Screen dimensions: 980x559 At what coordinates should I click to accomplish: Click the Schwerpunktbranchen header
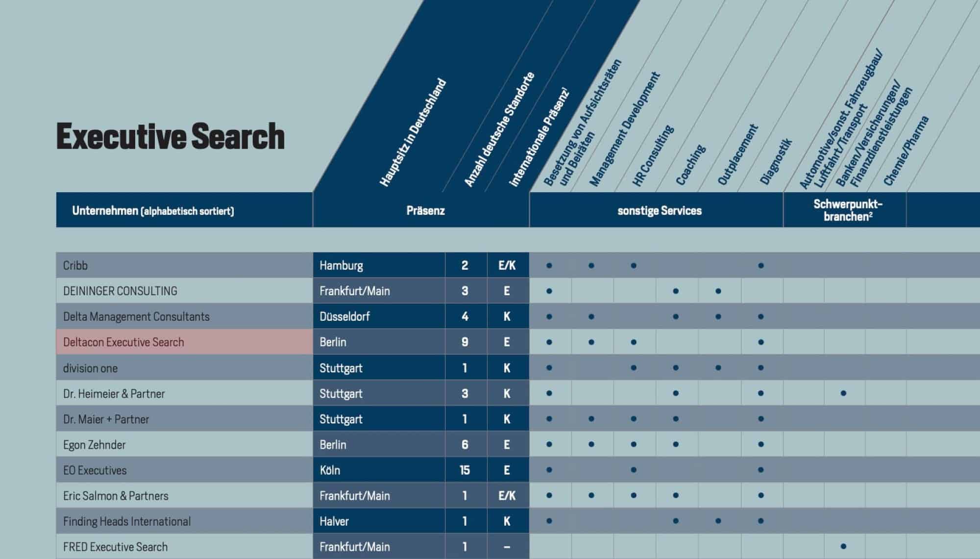(x=847, y=210)
